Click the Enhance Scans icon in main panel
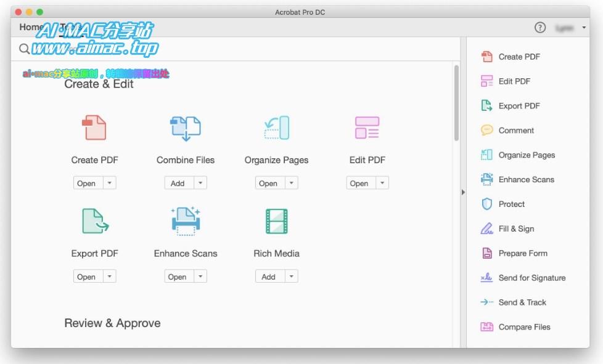Image resolution: width=603 pixels, height=364 pixels. click(186, 221)
